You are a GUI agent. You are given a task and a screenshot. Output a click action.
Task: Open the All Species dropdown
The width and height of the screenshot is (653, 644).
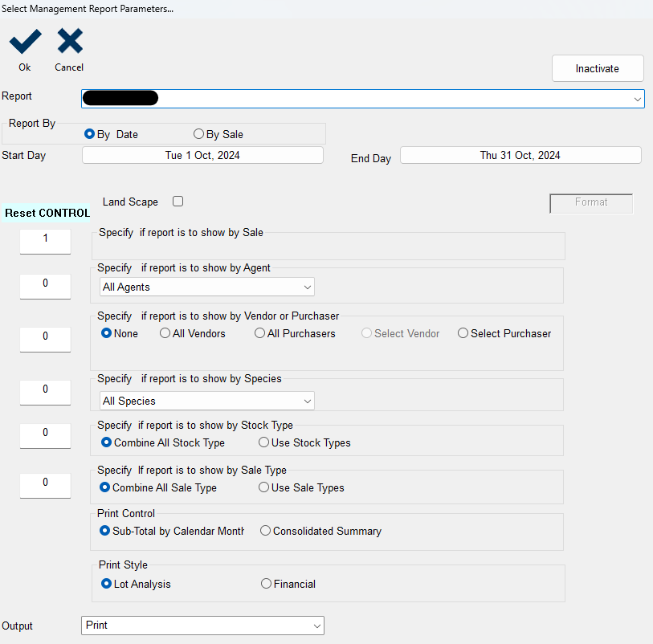[x=207, y=401]
